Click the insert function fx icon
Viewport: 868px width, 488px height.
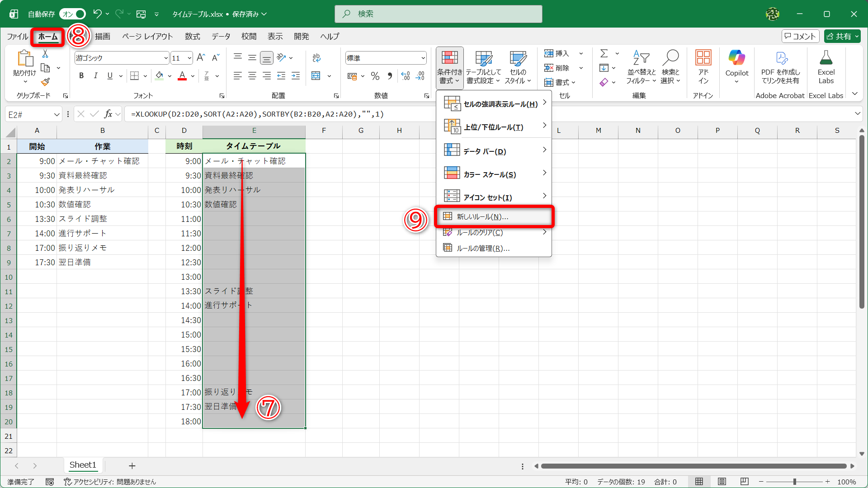pos(108,114)
